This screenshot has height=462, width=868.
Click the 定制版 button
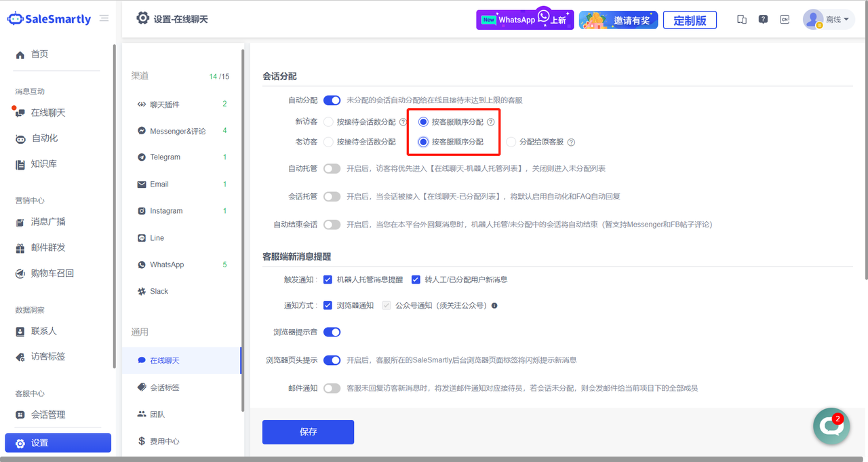click(x=689, y=20)
